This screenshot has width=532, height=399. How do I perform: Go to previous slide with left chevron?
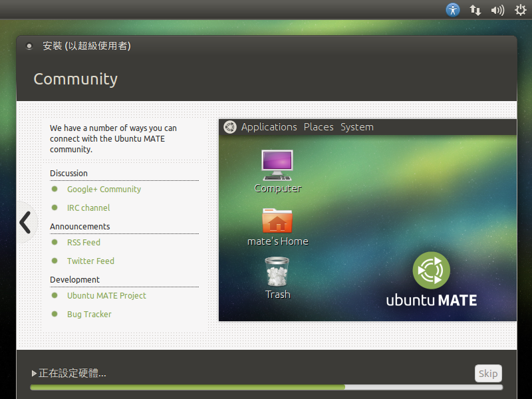25,222
